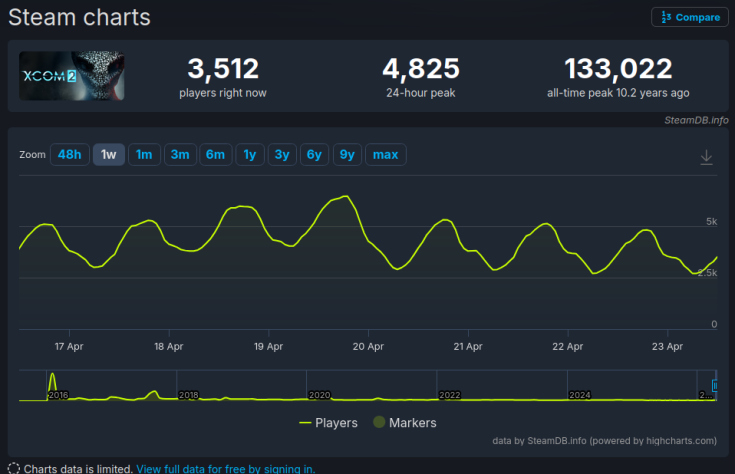Click the 4,825 24-hour peak value

(x=421, y=68)
